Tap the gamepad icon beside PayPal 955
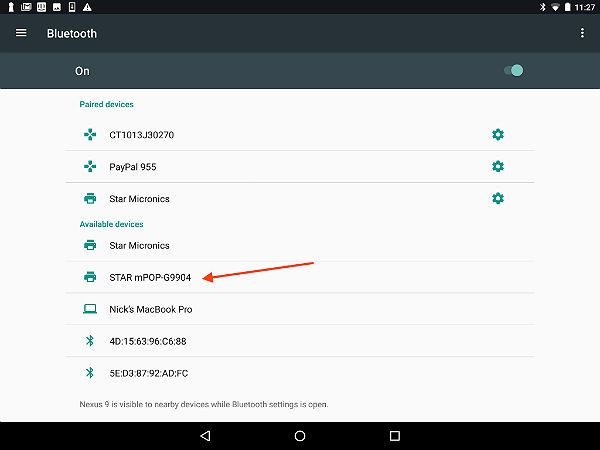The height and width of the screenshot is (450, 600). point(90,166)
